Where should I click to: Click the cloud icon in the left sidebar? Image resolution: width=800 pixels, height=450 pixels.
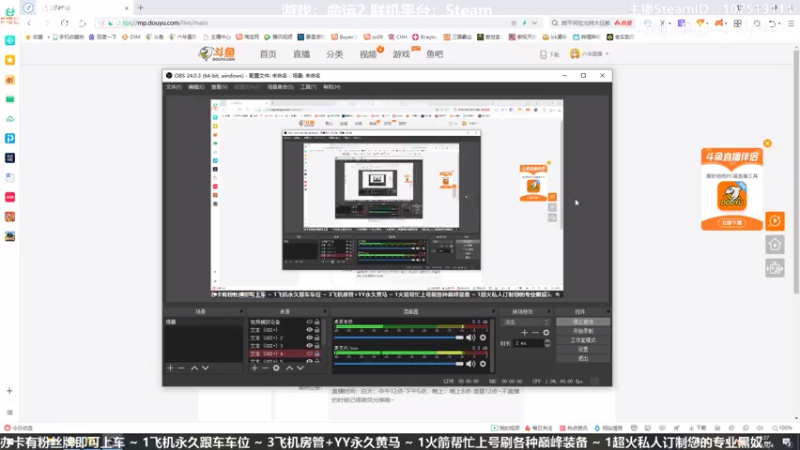10,119
